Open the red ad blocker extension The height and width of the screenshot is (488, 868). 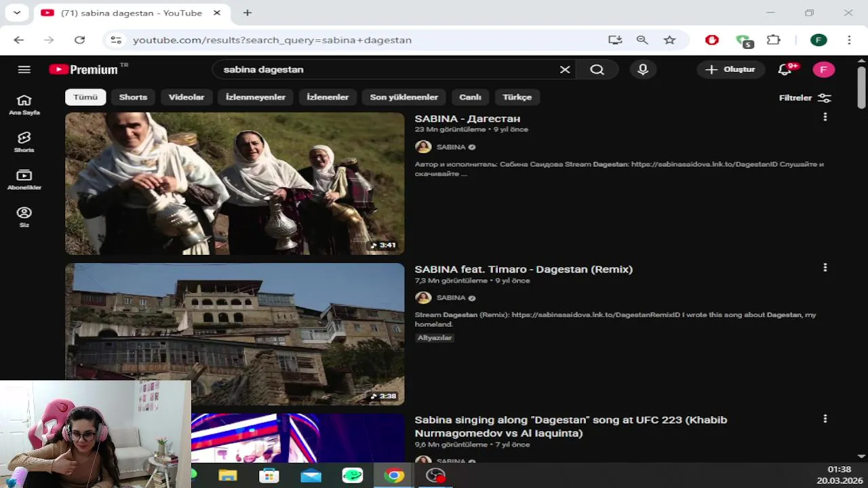coord(712,40)
